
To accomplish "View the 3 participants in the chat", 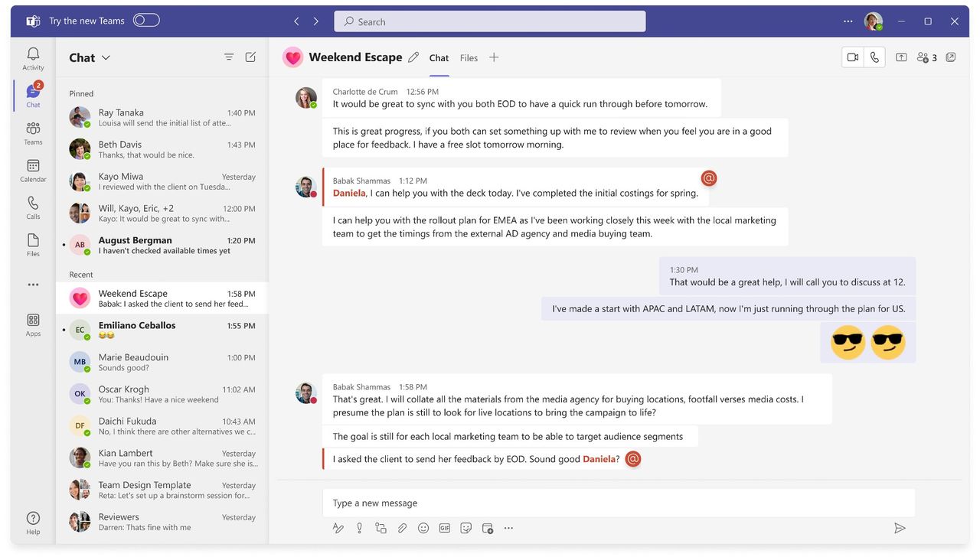I will 927,57.
